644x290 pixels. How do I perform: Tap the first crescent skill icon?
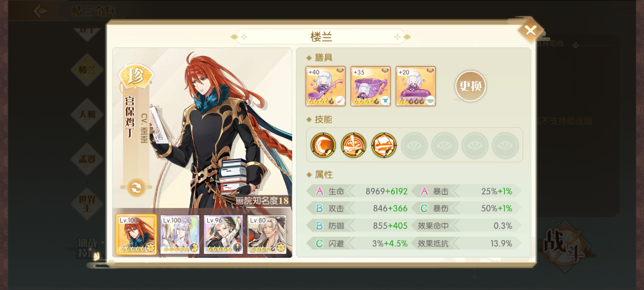[x=323, y=145]
